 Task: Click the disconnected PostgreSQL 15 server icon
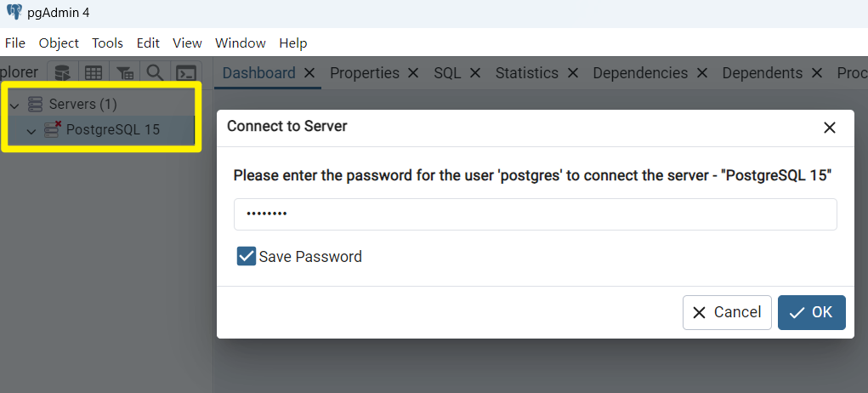pos(53,130)
